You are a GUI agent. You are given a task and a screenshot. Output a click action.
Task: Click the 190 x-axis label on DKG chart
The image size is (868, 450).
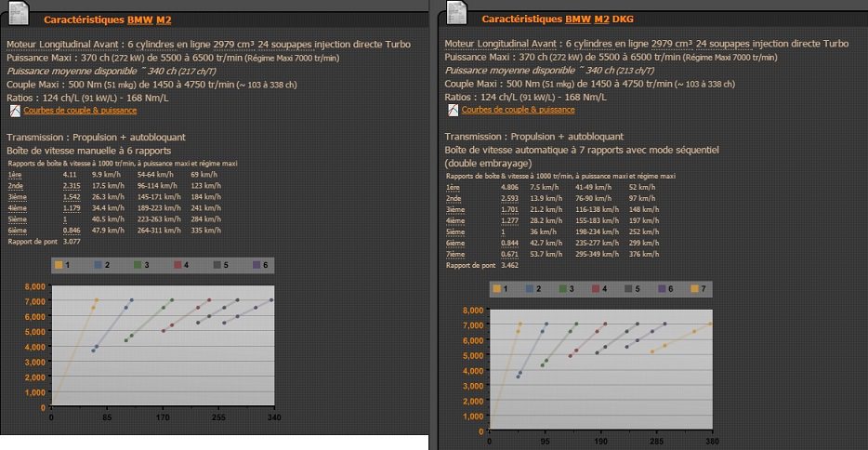[600, 442]
